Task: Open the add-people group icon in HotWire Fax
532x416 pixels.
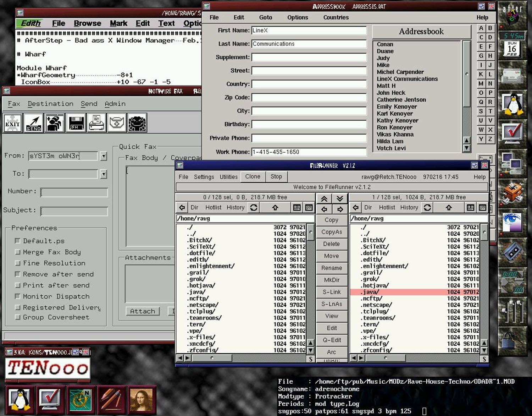Action: click(x=54, y=123)
